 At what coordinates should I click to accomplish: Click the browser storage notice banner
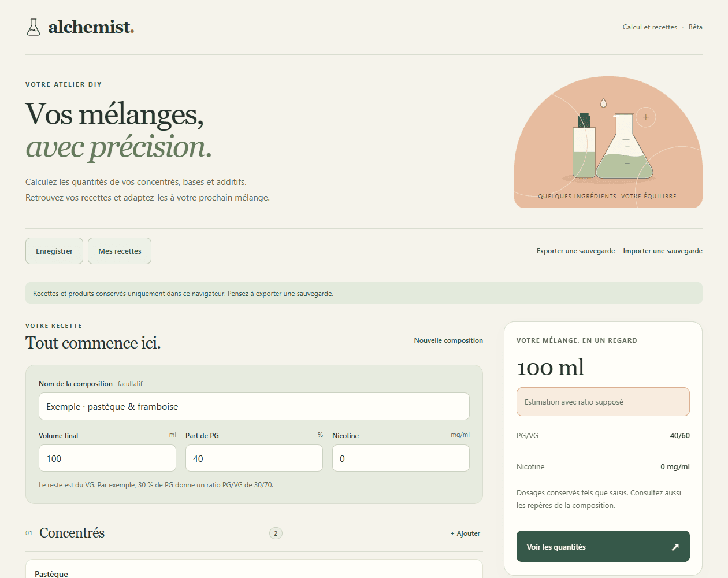tap(364, 293)
